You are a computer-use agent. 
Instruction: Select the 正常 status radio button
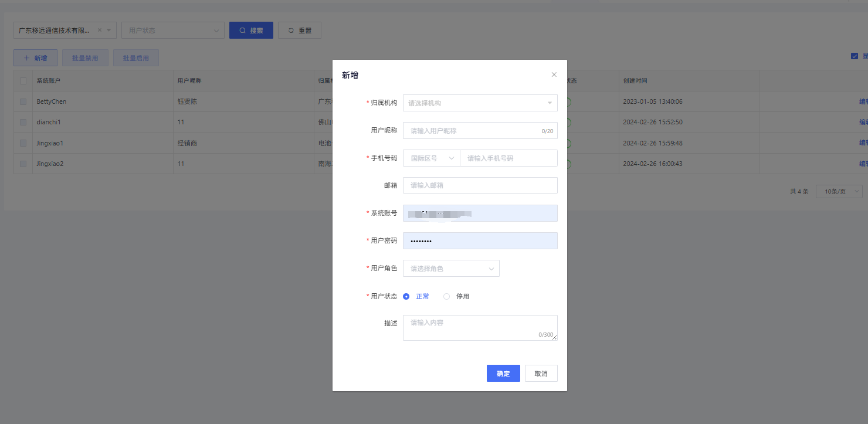[406, 297]
